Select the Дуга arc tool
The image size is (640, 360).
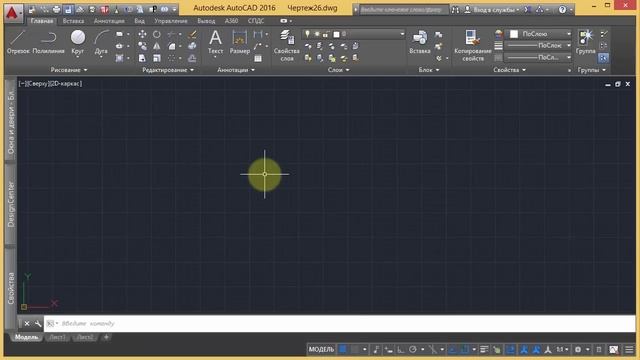tap(101, 42)
